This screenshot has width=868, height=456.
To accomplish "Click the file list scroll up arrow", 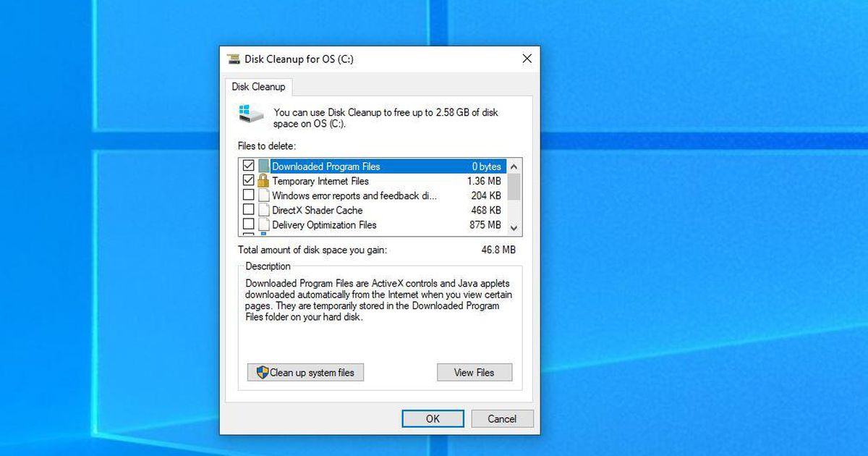I will pos(514,166).
